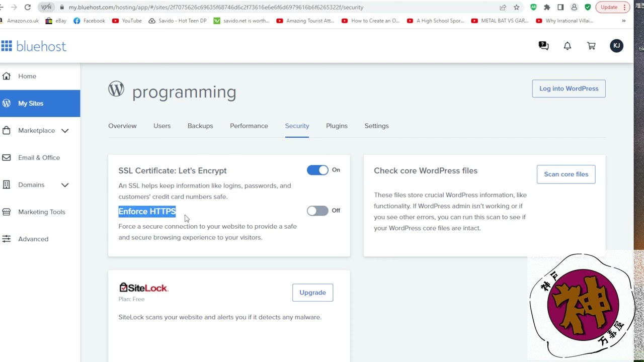This screenshot has height=362, width=644.
Task: Open Marketing Tools in sidebar
Action: tap(41, 212)
